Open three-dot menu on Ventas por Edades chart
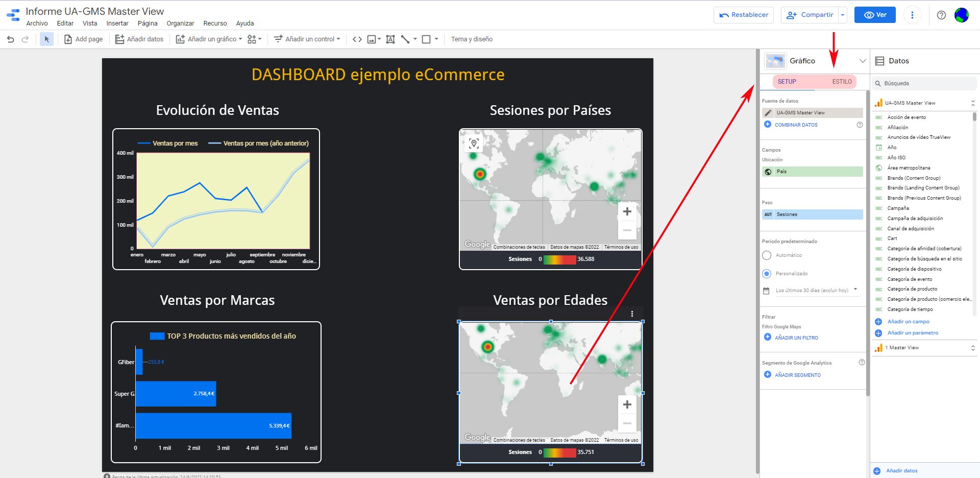The image size is (980, 478). (x=632, y=314)
